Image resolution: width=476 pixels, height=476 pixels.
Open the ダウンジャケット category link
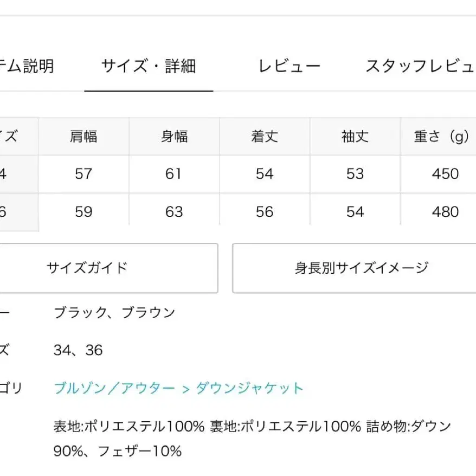[249, 388]
